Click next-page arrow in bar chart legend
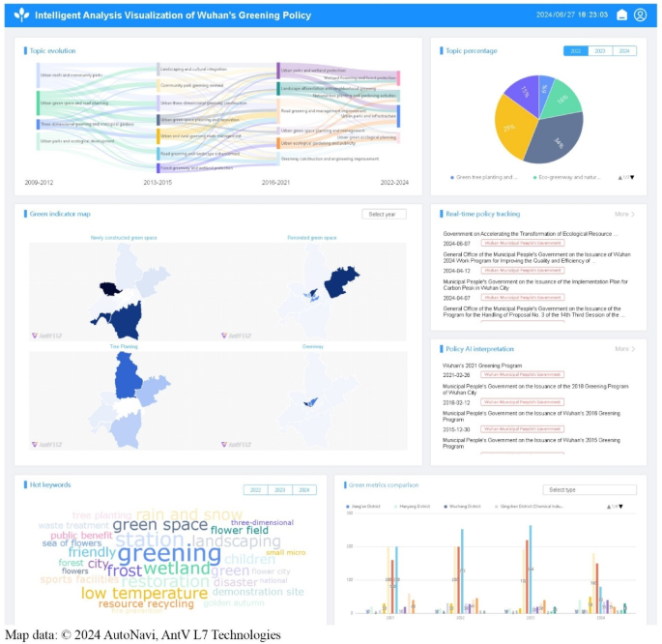This screenshot has width=662, height=644. click(x=620, y=507)
